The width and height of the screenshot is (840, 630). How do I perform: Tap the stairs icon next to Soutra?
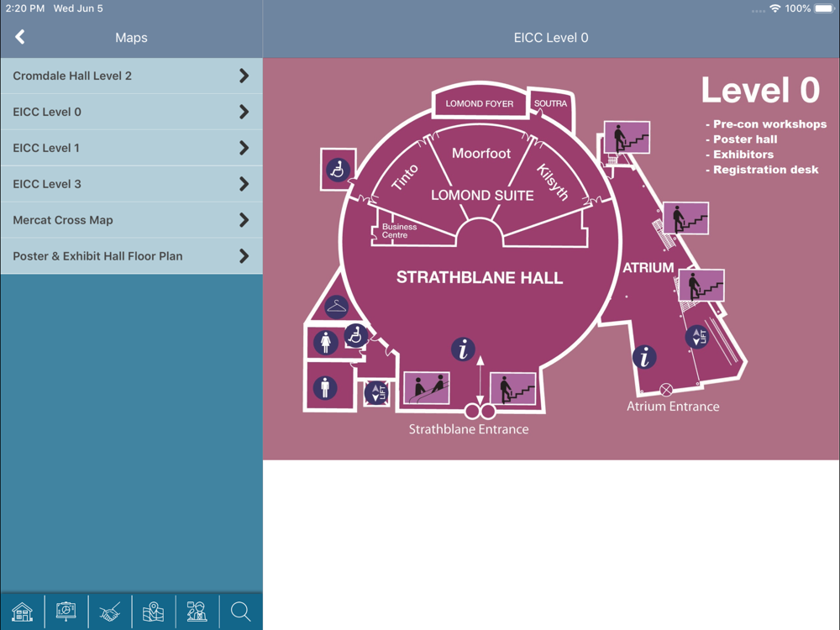click(x=627, y=137)
